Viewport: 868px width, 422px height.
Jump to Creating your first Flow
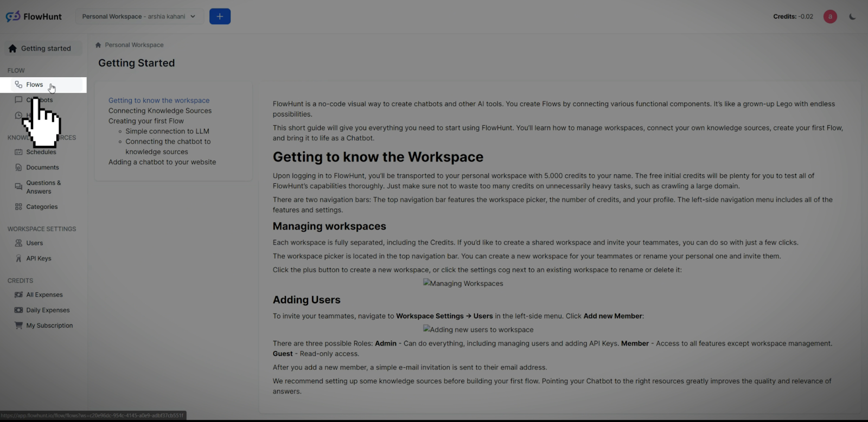(146, 121)
